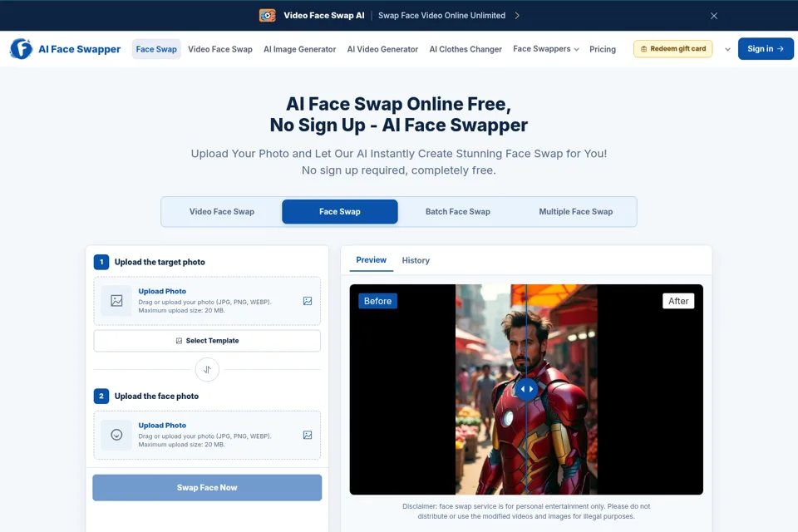Screen dimensions: 798x532
Task: Click the target photo upload image icon
Action: click(x=116, y=301)
